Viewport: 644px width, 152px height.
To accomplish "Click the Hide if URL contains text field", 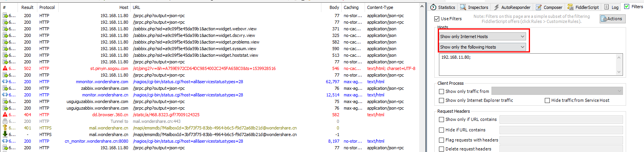I will (561, 130).
